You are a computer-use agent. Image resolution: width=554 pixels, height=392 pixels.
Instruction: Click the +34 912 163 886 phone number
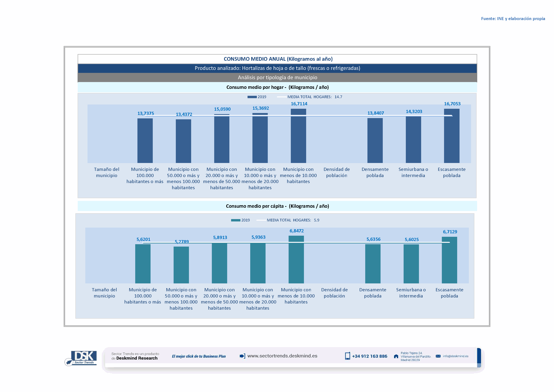pyautogui.click(x=369, y=356)
